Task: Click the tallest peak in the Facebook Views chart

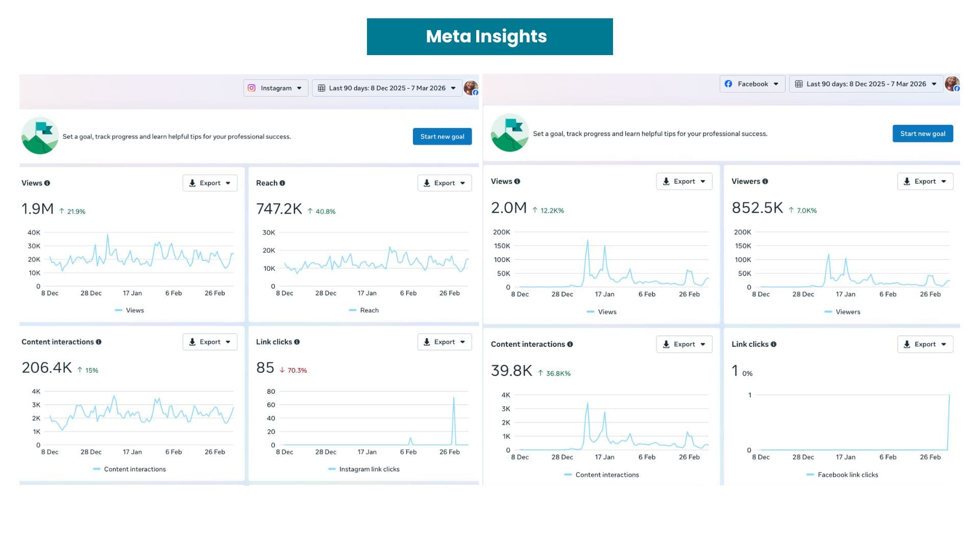Action: 587,241
